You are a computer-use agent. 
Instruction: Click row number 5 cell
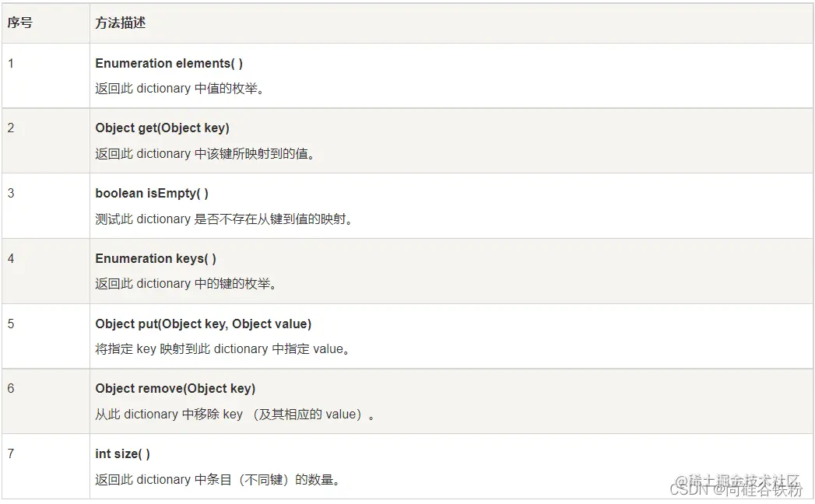point(46,337)
